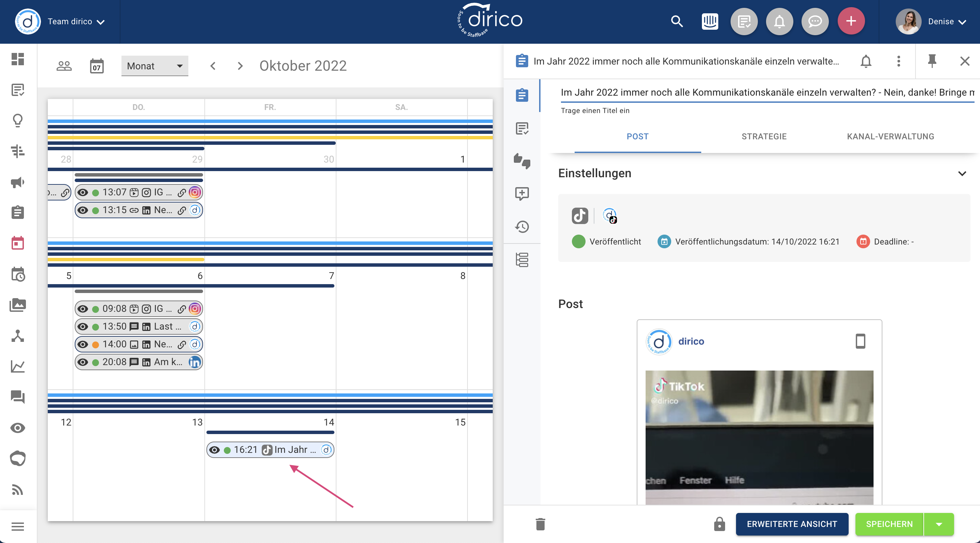Pin the post detail panel
This screenshot has height=543, width=980.
click(x=932, y=61)
